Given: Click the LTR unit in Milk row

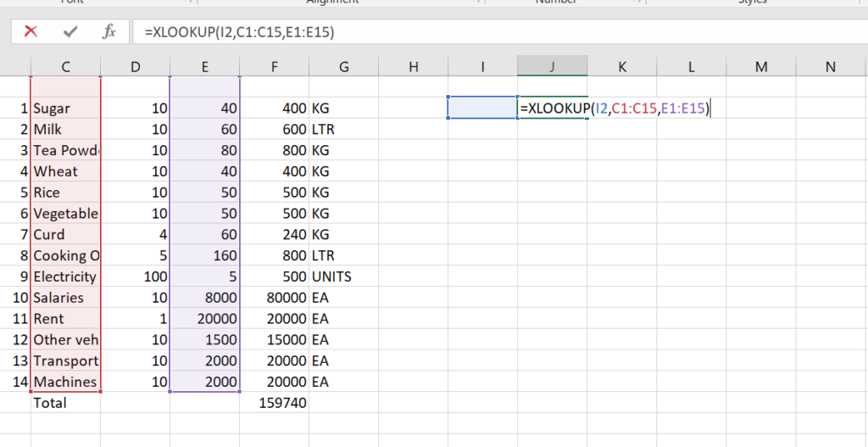Looking at the screenshot, I should (344, 129).
